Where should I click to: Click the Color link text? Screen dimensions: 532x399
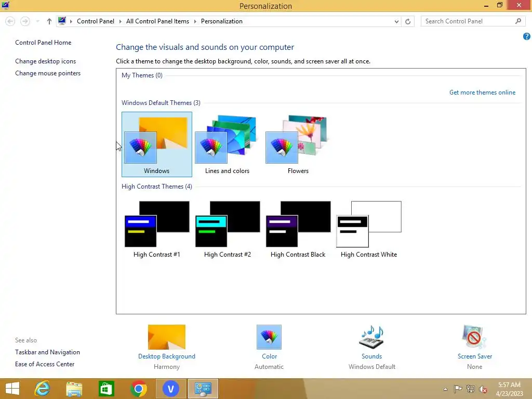(x=270, y=356)
